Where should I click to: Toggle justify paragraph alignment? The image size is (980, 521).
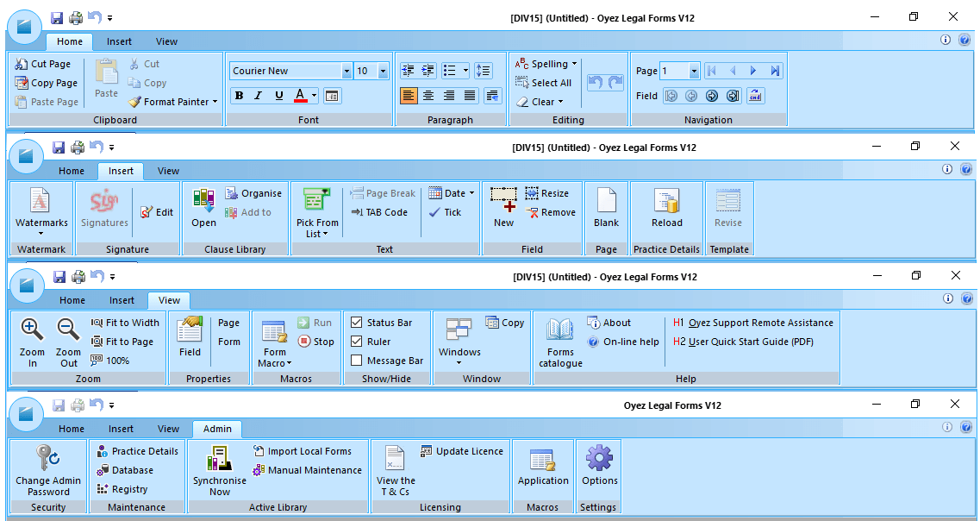point(470,96)
